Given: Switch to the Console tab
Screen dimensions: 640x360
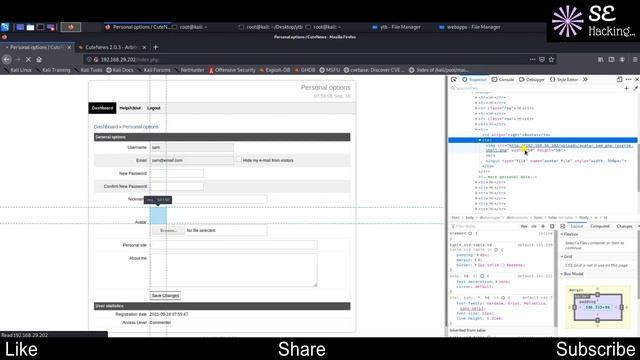Looking at the screenshot, I should [x=503, y=79].
